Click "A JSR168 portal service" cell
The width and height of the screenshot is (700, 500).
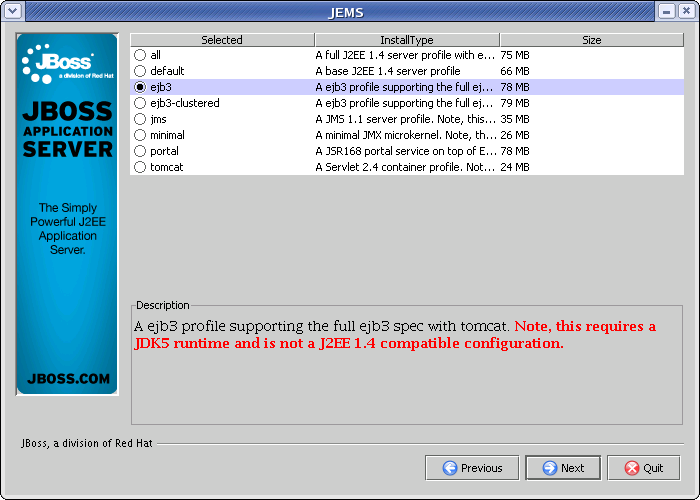pyautogui.click(x=405, y=151)
